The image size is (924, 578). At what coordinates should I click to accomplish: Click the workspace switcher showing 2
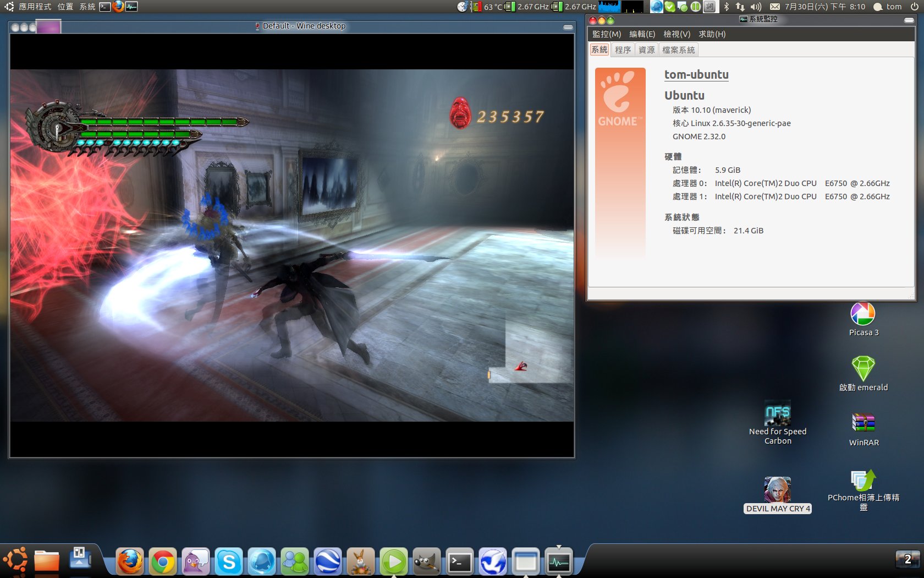tap(908, 559)
